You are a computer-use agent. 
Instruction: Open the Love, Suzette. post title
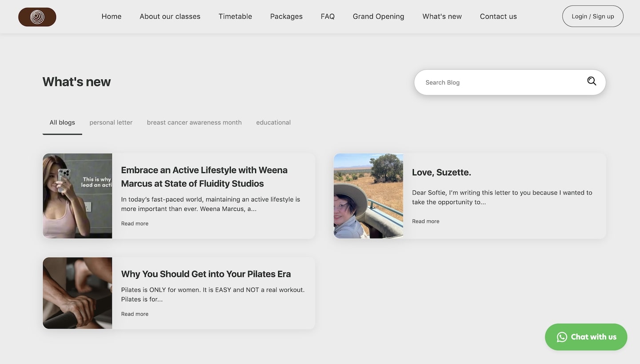pyautogui.click(x=441, y=172)
